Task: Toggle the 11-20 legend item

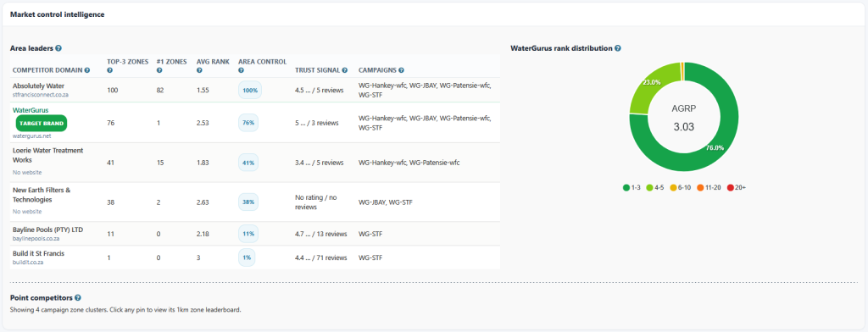Action: [x=709, y=188]
